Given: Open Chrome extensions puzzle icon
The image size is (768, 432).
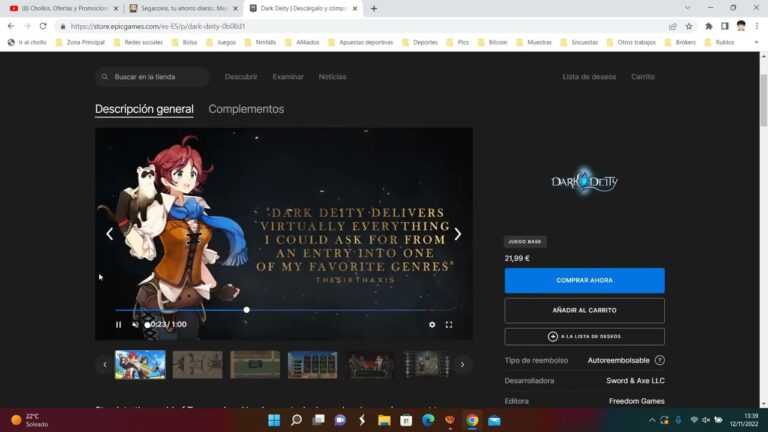Looking at the screenshot, I should click(x=709, y=26).
